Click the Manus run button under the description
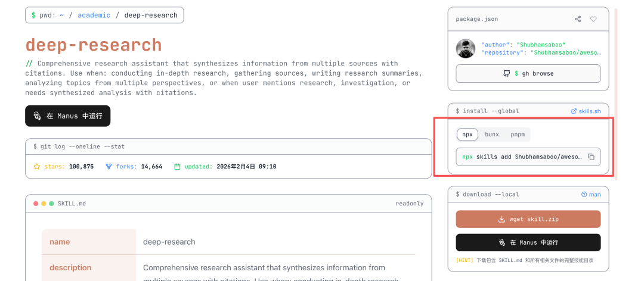This screenshot has width=644, height=281. (x=67, y=116)
